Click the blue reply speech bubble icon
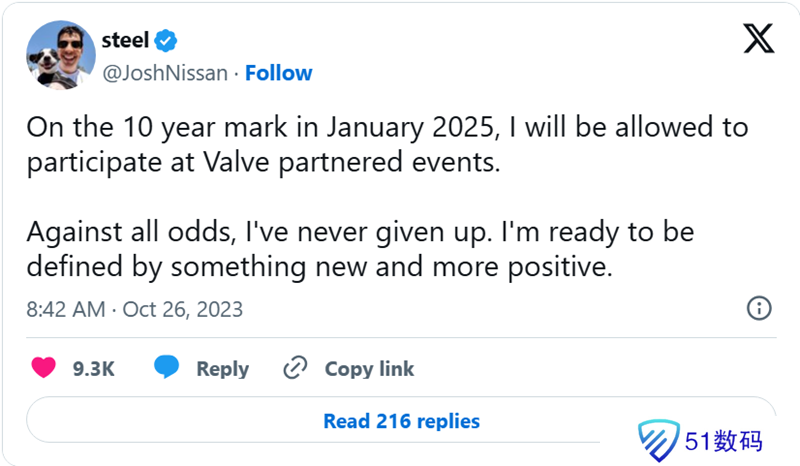Viewport: 800px width, 466px height. pyautogui.click(x=168, y=368)
